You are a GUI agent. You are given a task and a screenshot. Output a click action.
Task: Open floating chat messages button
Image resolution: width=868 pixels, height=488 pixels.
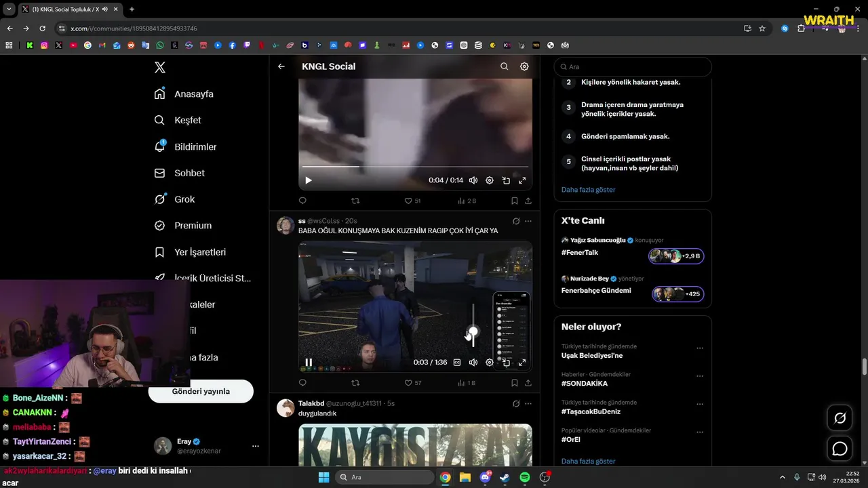(840, 449)
